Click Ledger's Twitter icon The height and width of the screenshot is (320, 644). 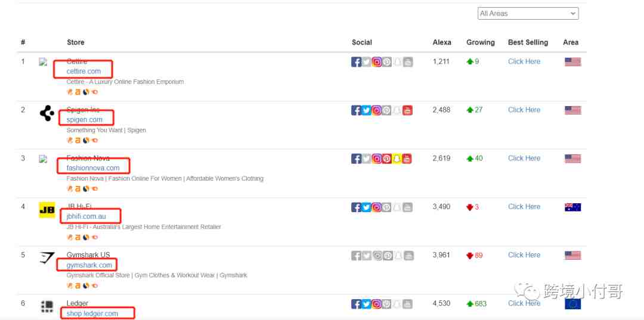(x=366, y=304)
